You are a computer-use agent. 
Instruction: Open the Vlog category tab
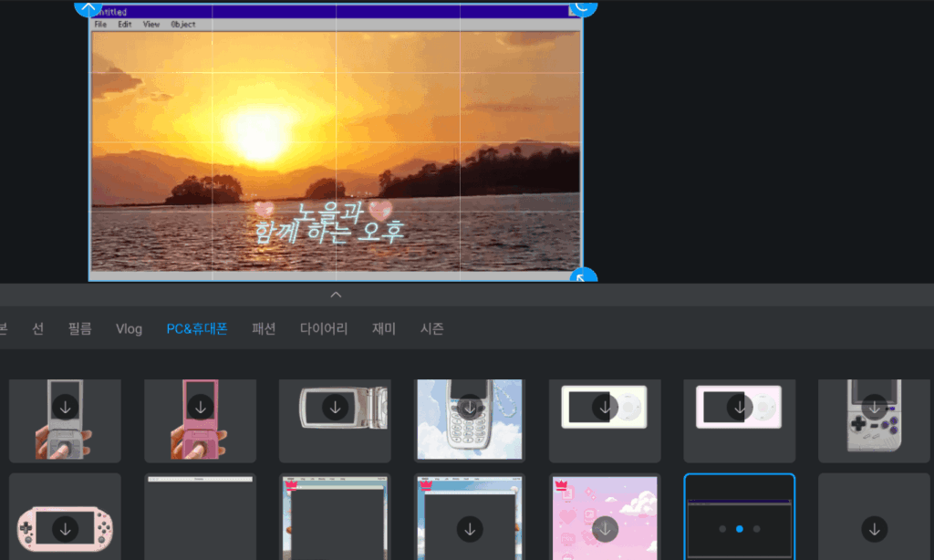click(129, 329)
